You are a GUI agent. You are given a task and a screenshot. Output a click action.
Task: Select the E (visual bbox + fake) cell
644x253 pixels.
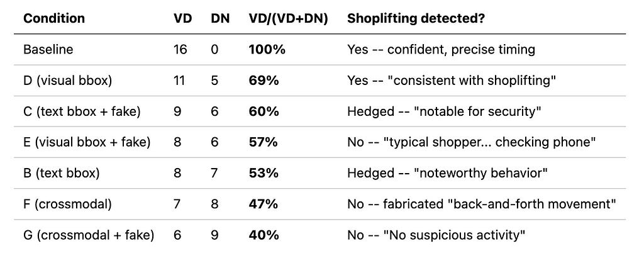87,142
